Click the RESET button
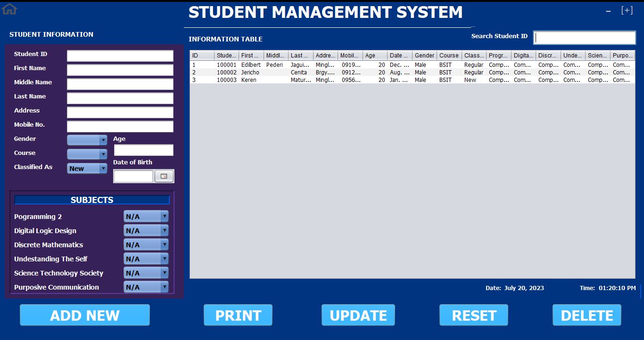644x340 pixels. tap(474, 315)
